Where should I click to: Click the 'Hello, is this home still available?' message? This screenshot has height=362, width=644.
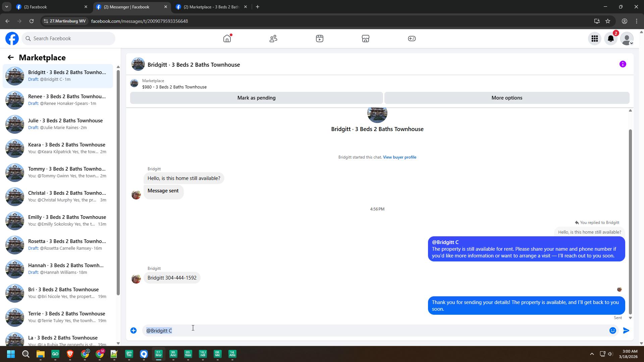184,178
